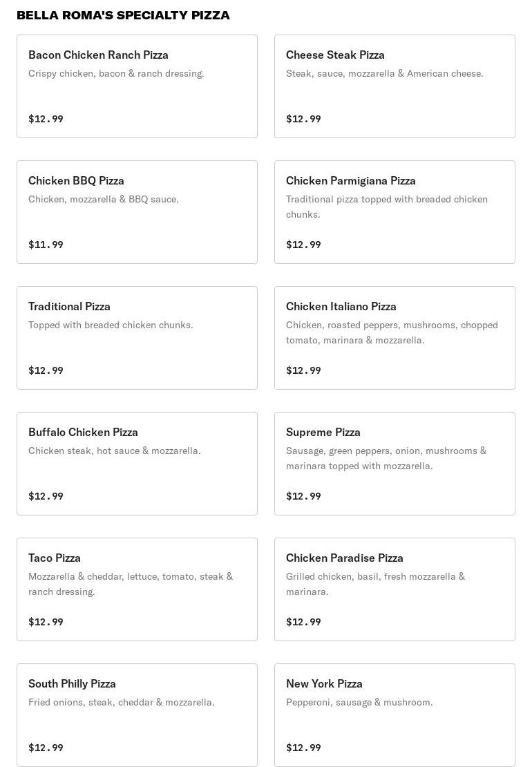Click the Chicken BBQ Pizza $11.99 price
Viewport: 532px width, 767px height.
[46, 245]
